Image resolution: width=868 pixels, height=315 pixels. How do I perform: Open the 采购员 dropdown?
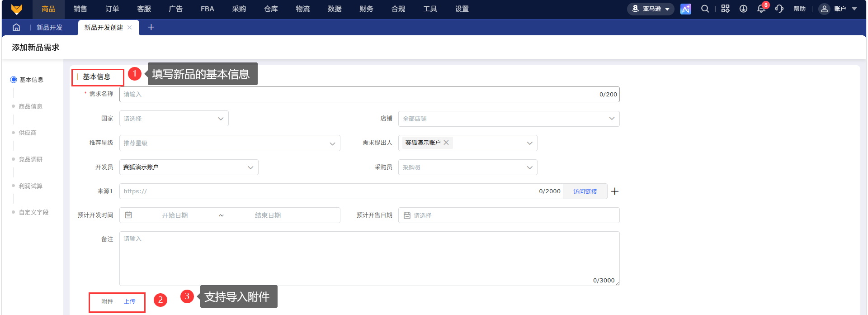coord(467,167)
